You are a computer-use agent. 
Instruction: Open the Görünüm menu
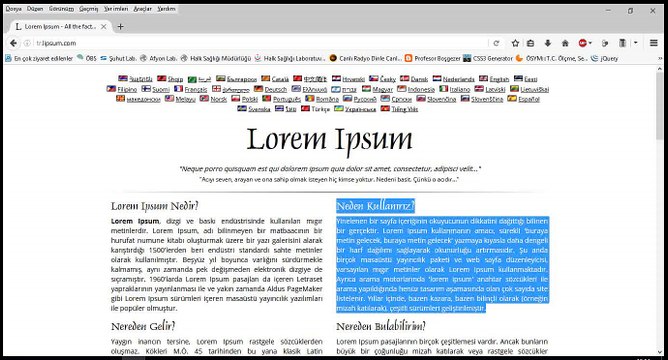pos(61,9)
